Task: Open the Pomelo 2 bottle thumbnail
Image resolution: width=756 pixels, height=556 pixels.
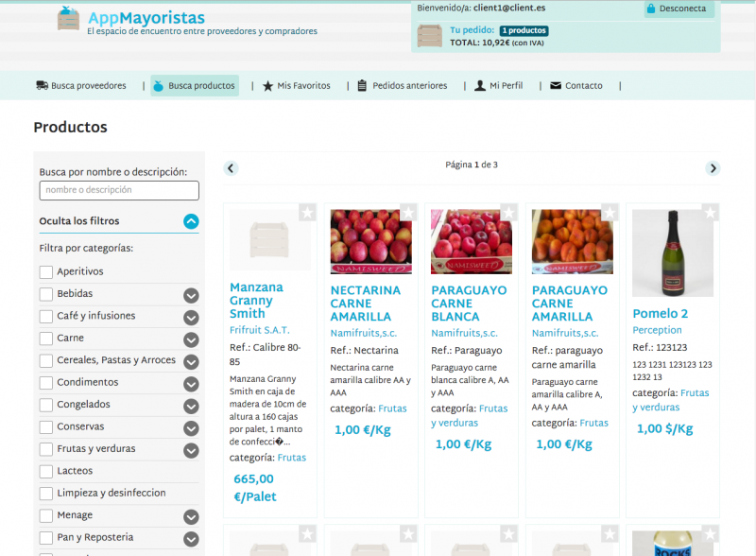Action: 673,252
